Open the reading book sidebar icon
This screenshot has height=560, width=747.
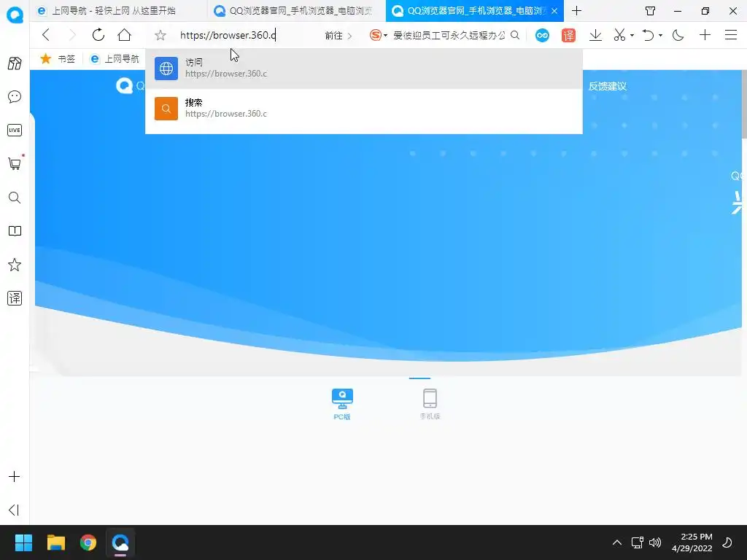(x=15, y=231)
